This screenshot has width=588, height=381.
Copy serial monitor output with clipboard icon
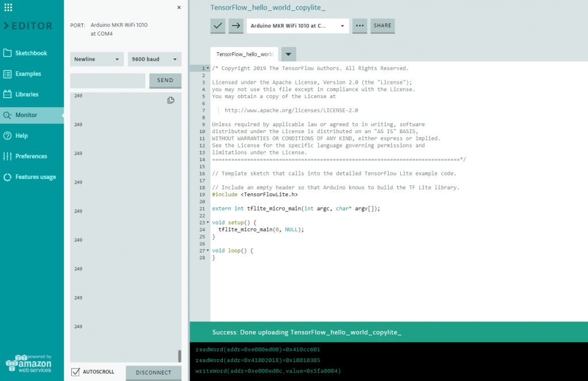[171, 100]
